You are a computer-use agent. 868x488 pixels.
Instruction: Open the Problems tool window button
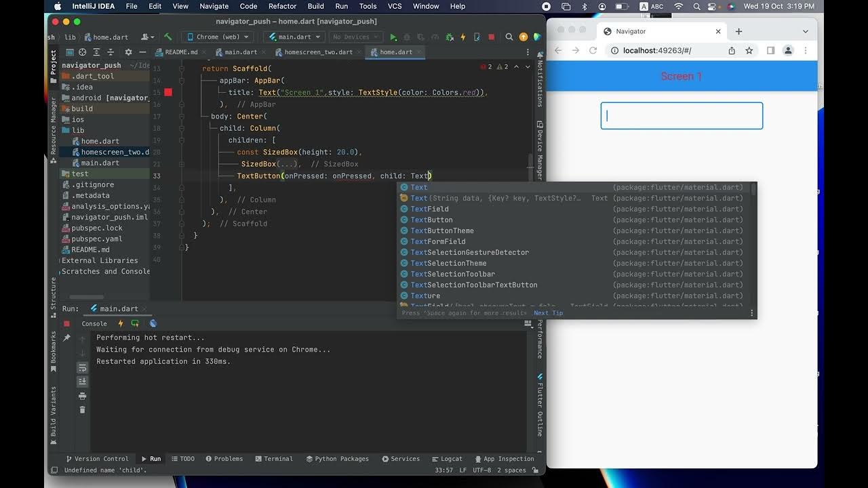coord(224,459)
